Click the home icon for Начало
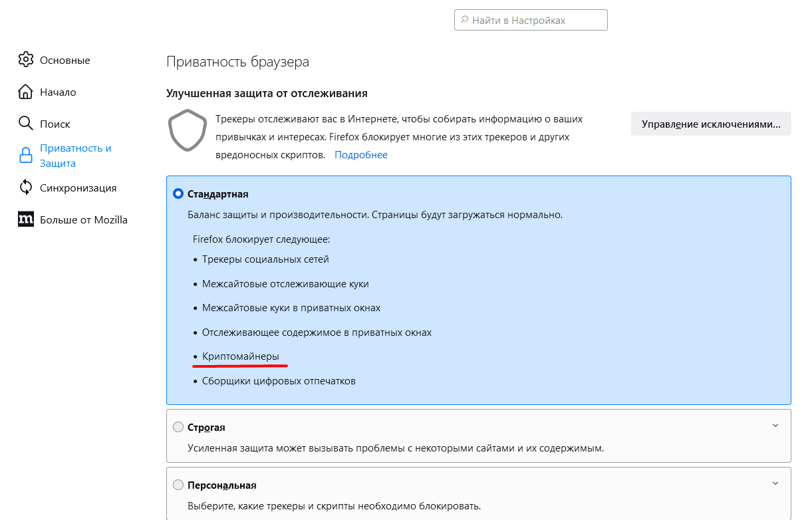This screenshot has height=520, width=812. click(x=26, y=92)
